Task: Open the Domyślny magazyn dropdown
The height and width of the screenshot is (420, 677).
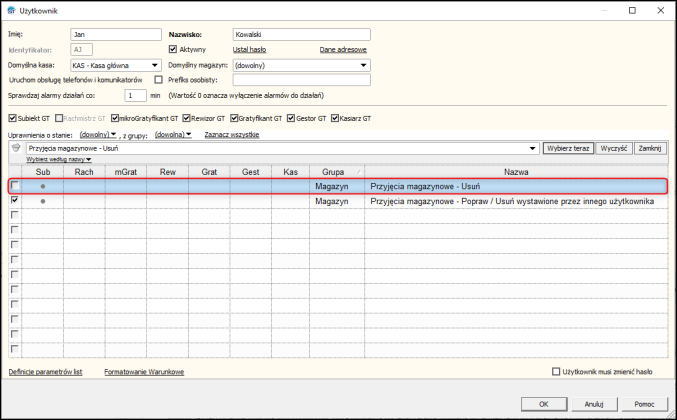Action: click(x=364, y=66)
